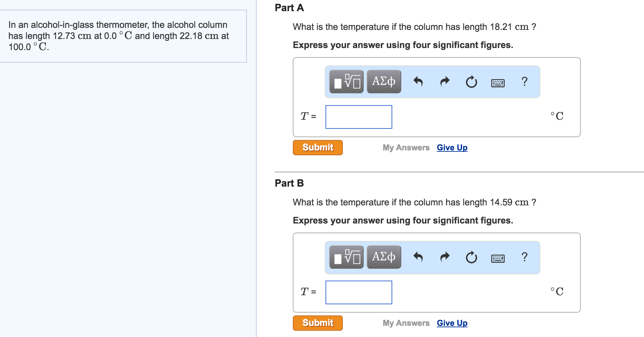This screenshot has height=337, width=644.
Task: Open the Greek symbols (ΑΣφ) menu in Part B
Action: click(383, 257)
